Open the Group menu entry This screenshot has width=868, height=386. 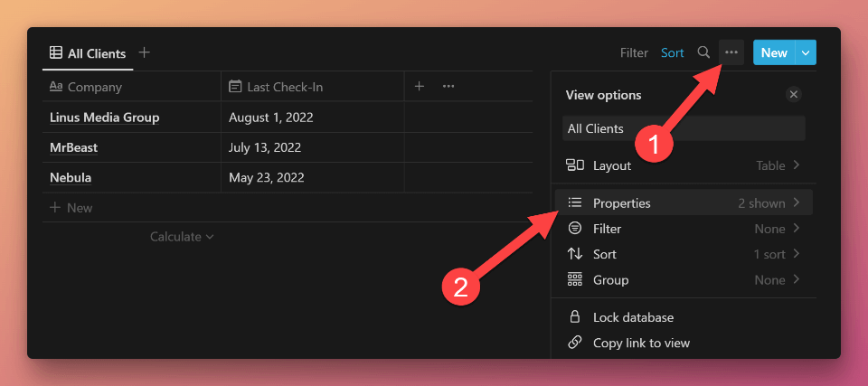pos(684,279)
